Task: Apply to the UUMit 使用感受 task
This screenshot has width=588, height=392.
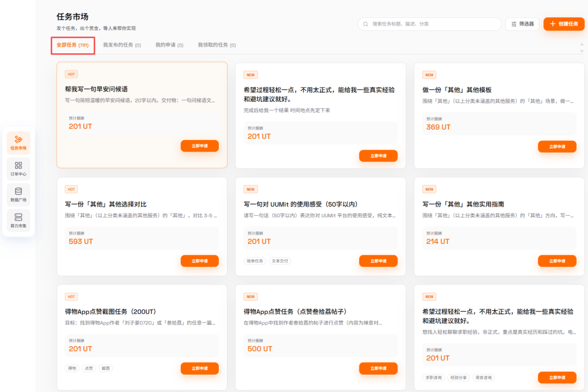Action: click(x=378, y=261)
